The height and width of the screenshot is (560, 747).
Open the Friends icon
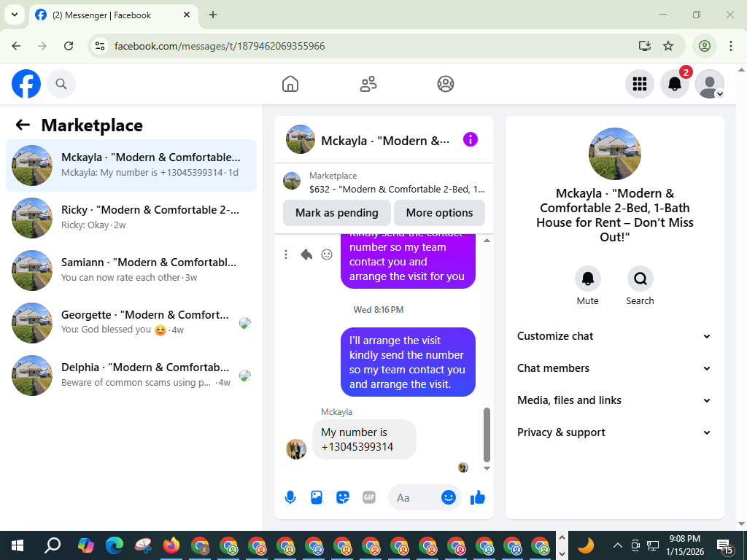point(368,84)
